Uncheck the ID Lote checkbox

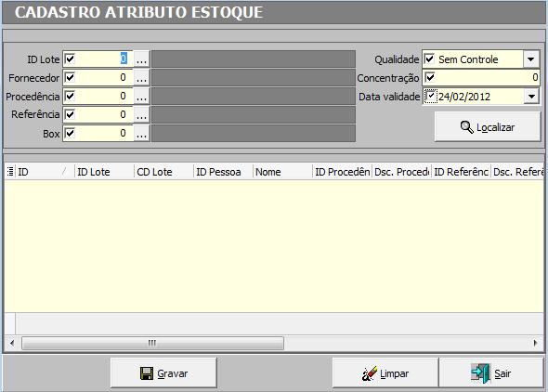(70, 59)
